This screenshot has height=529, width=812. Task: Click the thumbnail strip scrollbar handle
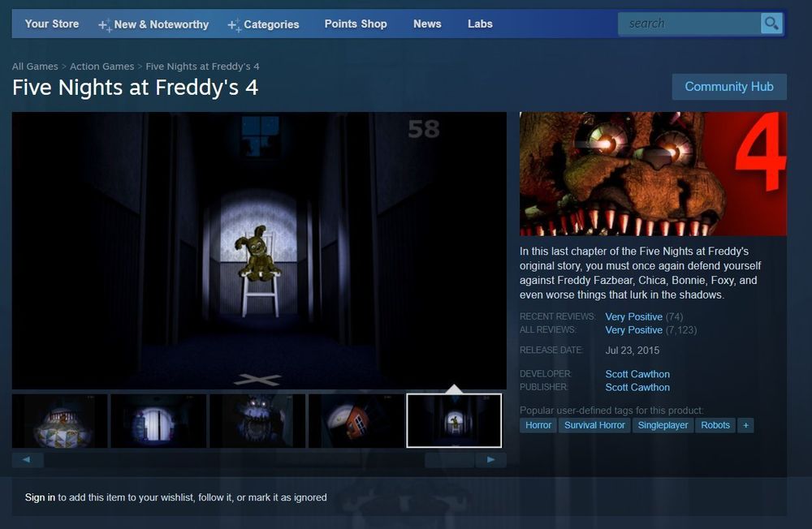pos(450,460)
